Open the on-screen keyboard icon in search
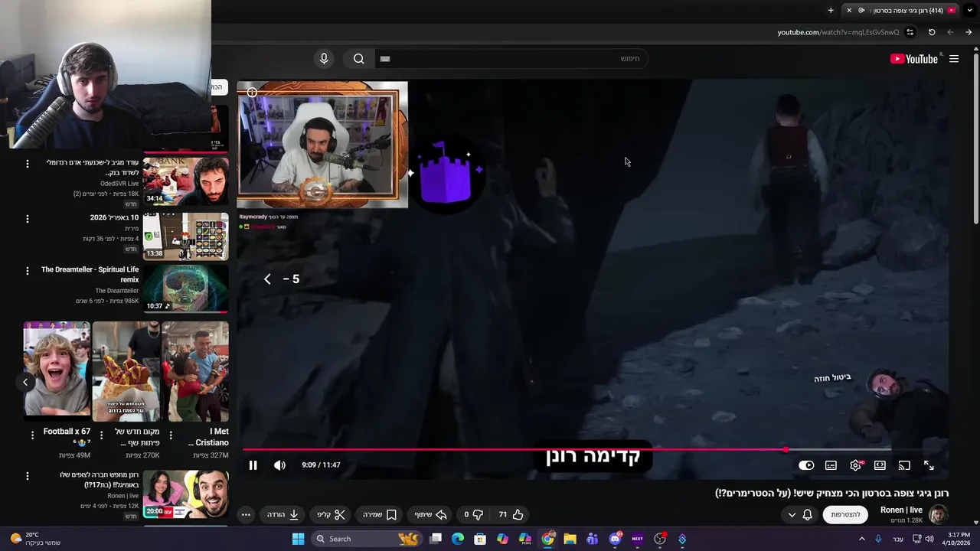Viewport: 980px width, 551px height. click(385, 59)
